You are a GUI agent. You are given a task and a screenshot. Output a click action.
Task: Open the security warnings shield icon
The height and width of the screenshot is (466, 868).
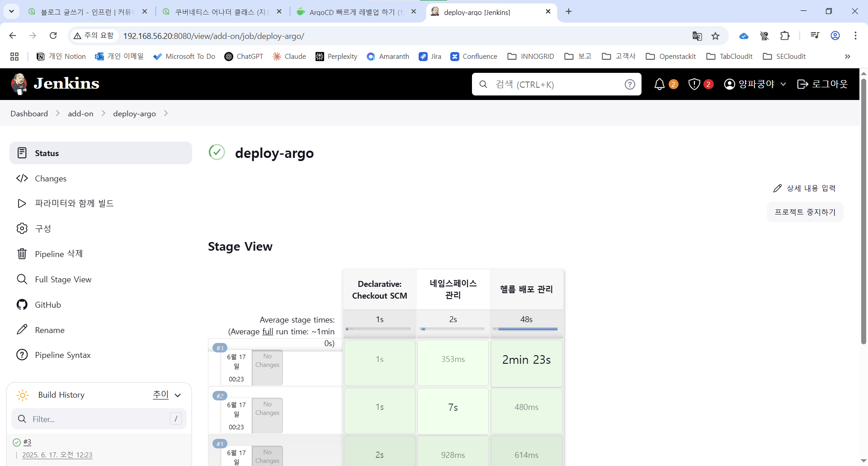(694, 84)
